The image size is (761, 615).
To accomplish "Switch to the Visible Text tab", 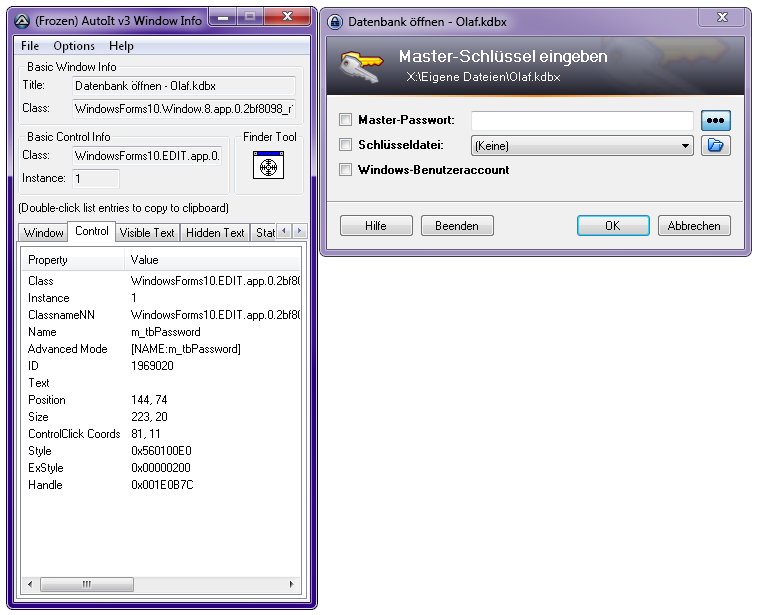I will [147, 233].
